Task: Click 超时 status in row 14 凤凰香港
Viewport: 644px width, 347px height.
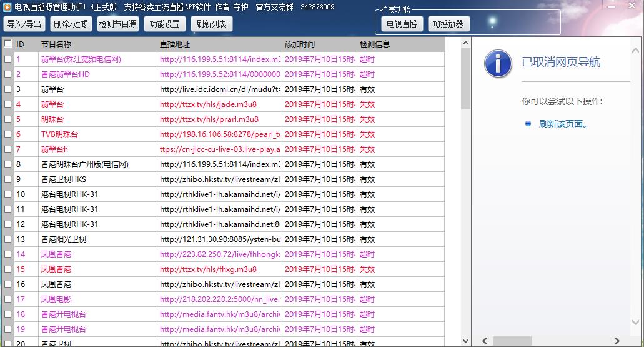Action: click(x=367, y=254)
